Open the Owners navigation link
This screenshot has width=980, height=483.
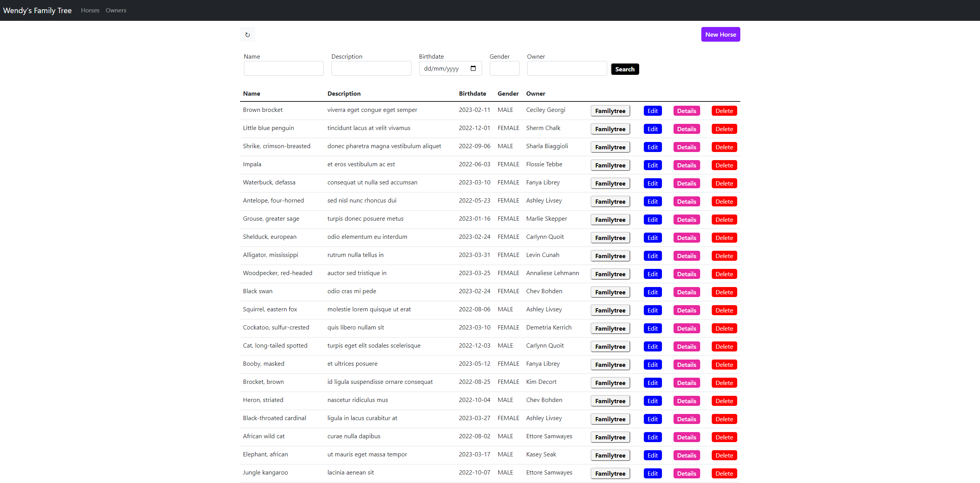coord(116,10)
